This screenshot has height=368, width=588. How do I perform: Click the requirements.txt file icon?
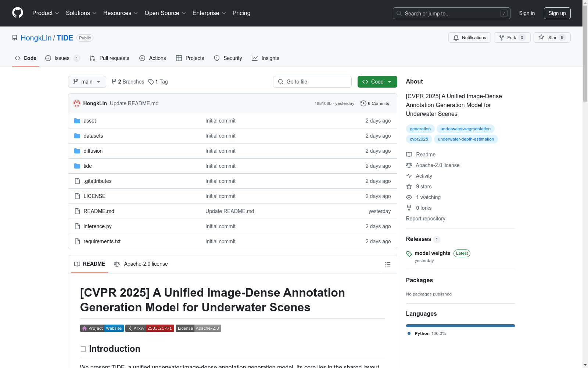click(77, 241)
